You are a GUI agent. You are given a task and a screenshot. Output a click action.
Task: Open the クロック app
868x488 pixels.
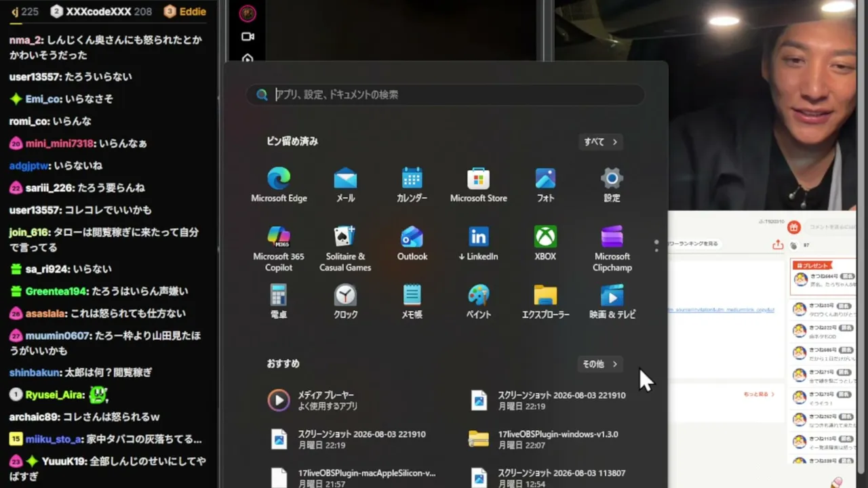(345, 301)
